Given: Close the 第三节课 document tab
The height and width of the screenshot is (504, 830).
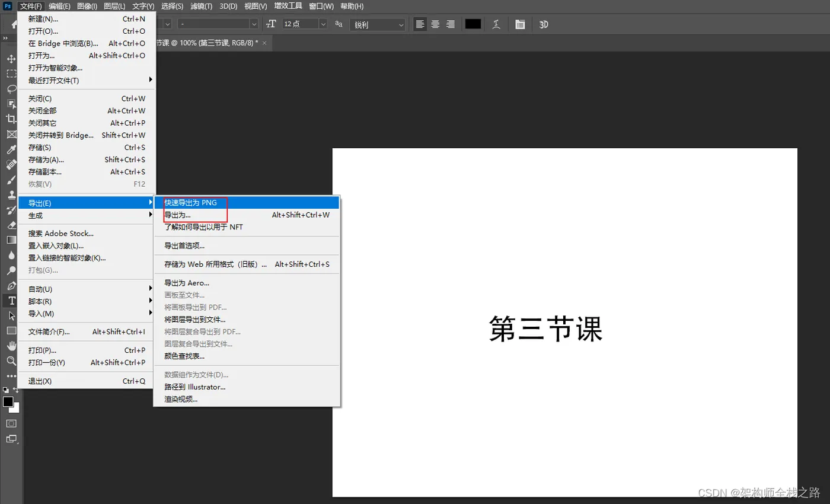Looking at the screenshot, I should click(264, 43).
